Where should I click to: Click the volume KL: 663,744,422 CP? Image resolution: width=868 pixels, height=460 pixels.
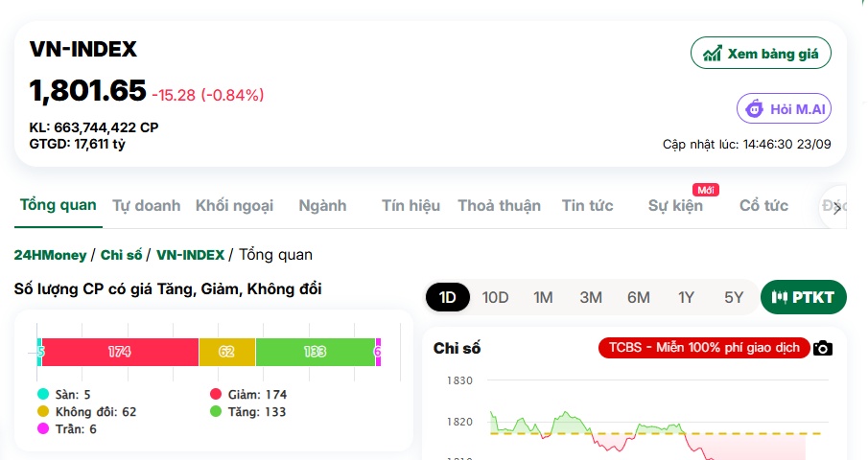tap(94, 127)
